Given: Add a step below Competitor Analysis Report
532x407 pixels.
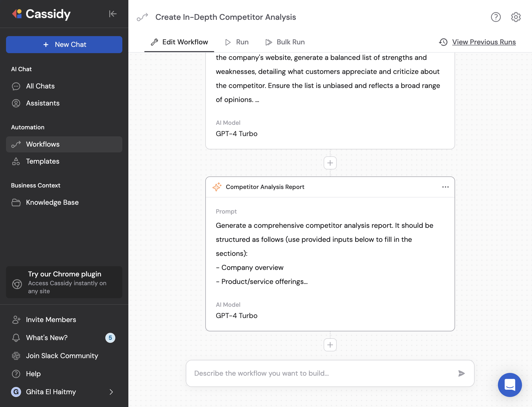Looking at the screenshot, I should pyautogui.click(x=330, y=345).
